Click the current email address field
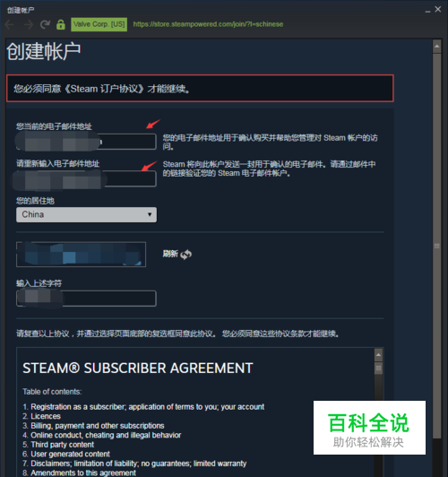448x477 pixels. pos(86,142)
